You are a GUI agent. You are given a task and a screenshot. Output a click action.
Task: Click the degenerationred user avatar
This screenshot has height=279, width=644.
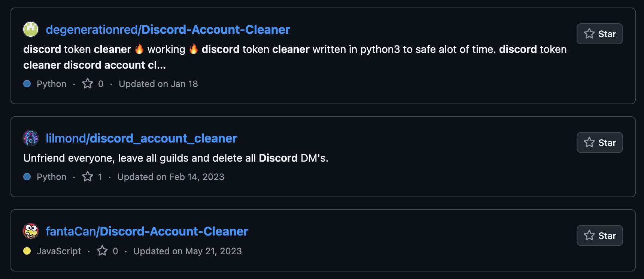[x=31, y=29]
